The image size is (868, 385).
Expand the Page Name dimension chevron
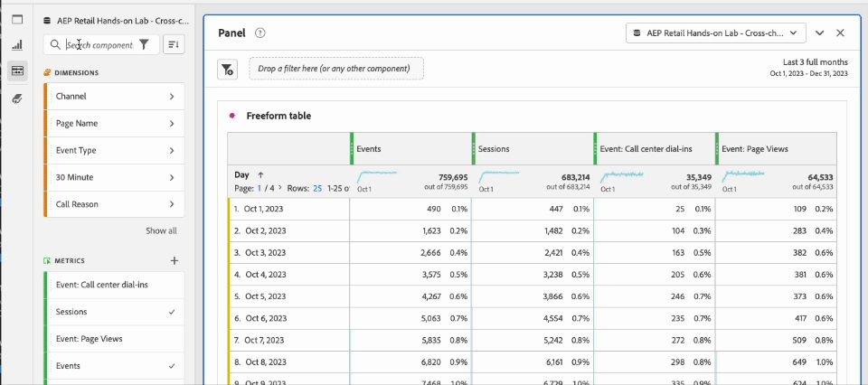click(172, 123)
